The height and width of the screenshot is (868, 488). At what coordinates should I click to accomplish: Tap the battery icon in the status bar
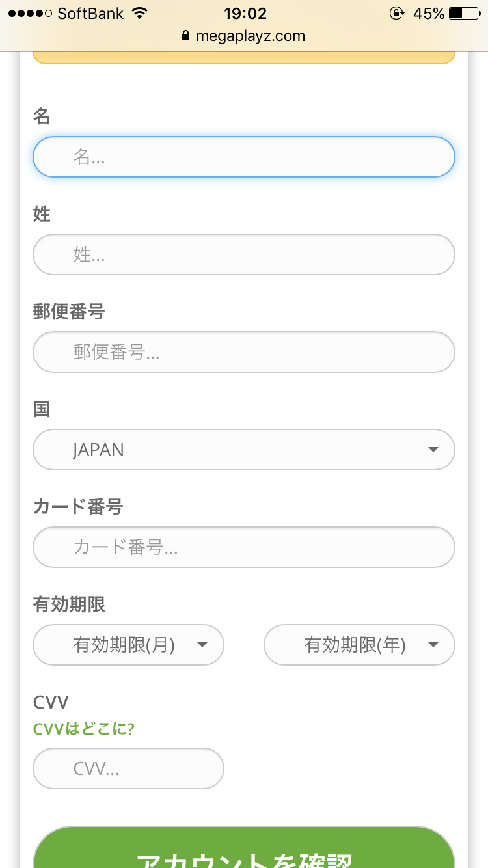464,14
